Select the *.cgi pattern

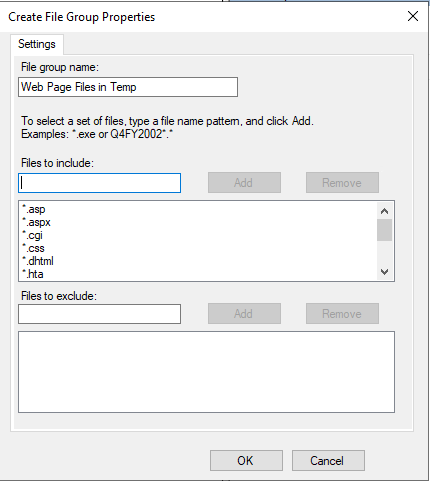click(32, 235)
